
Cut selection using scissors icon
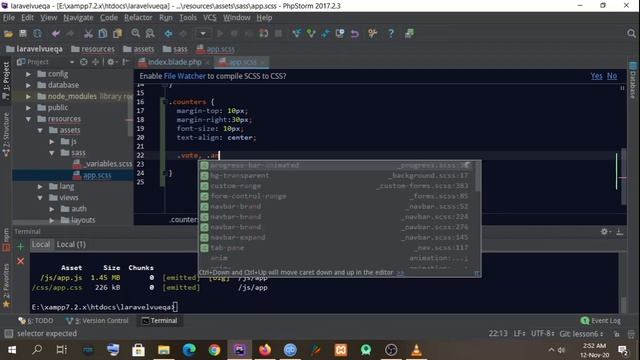(x=88, y=33)
